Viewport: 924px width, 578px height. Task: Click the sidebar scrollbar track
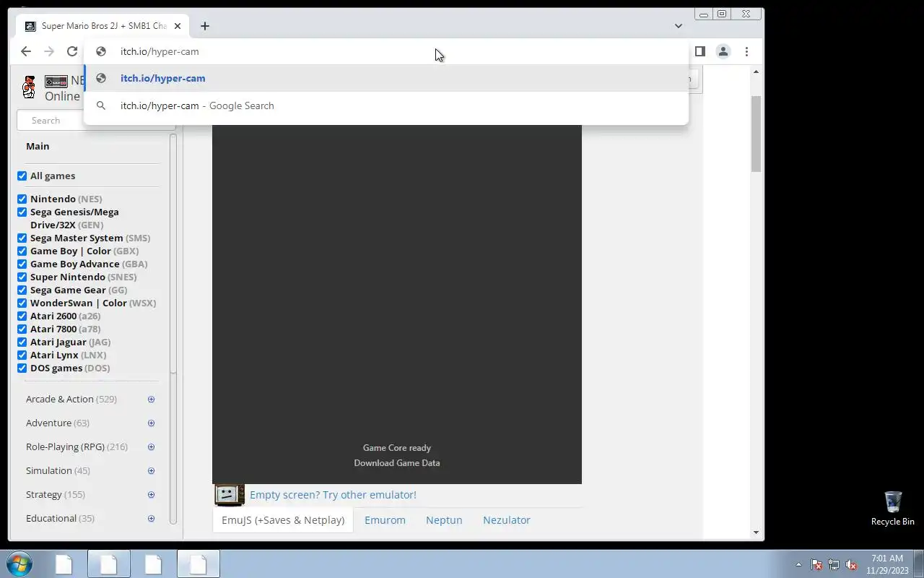pyautogui.click(x=173, y=448)
